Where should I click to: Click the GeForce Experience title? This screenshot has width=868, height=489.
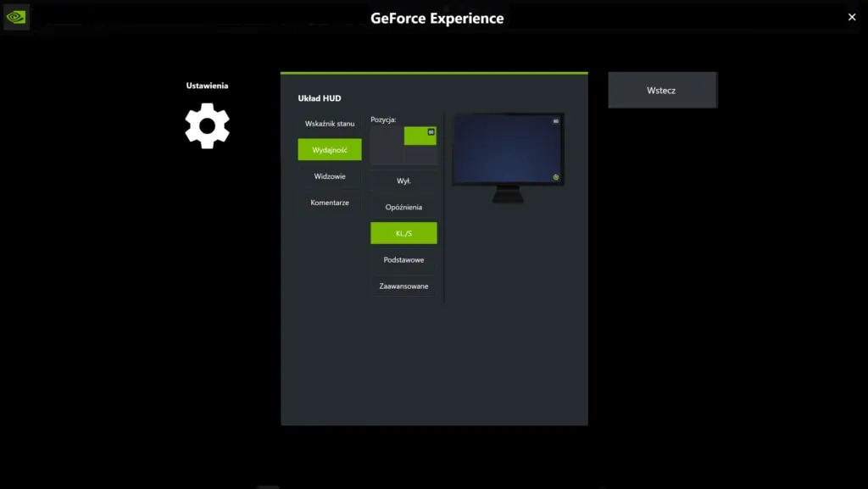pos(437,19)
